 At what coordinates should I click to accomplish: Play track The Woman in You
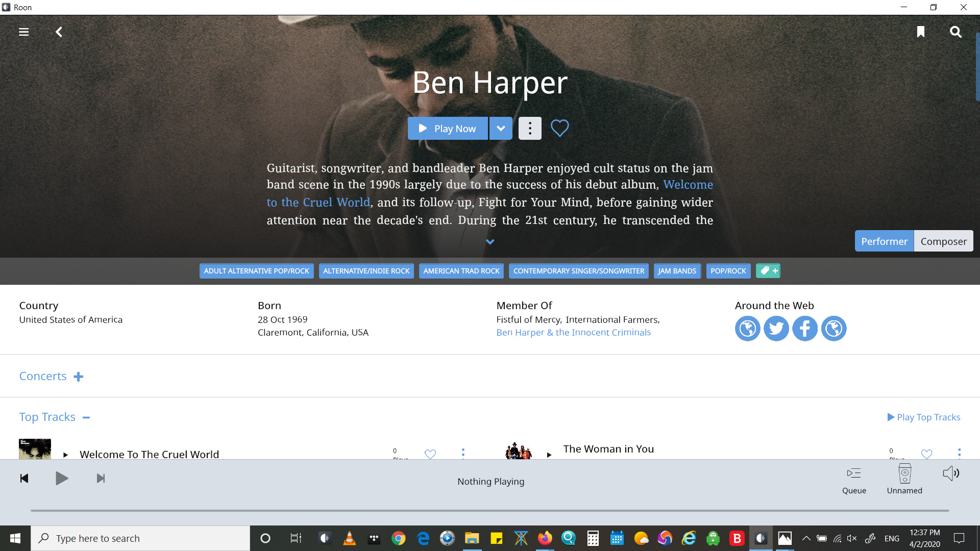click(x=549, y=455)
